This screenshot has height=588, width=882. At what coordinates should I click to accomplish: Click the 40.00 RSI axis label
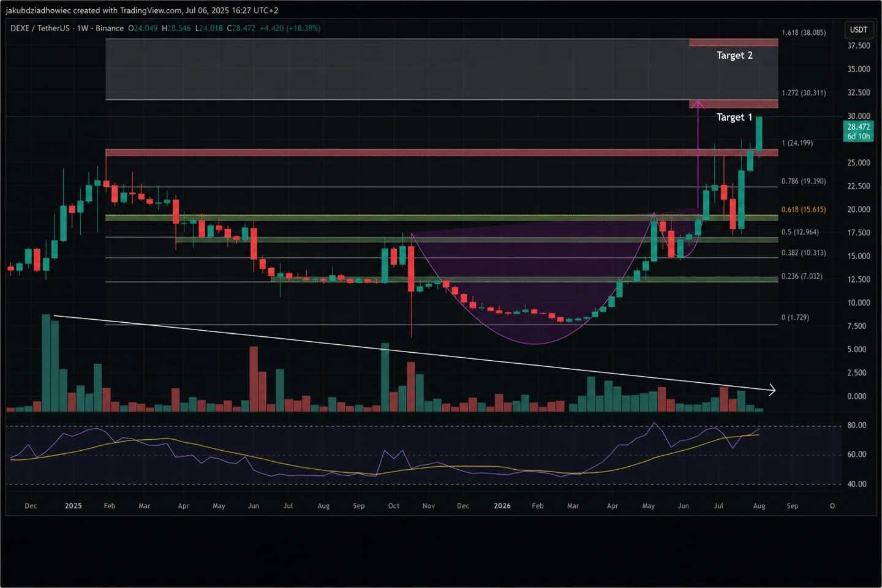[857, 484]
